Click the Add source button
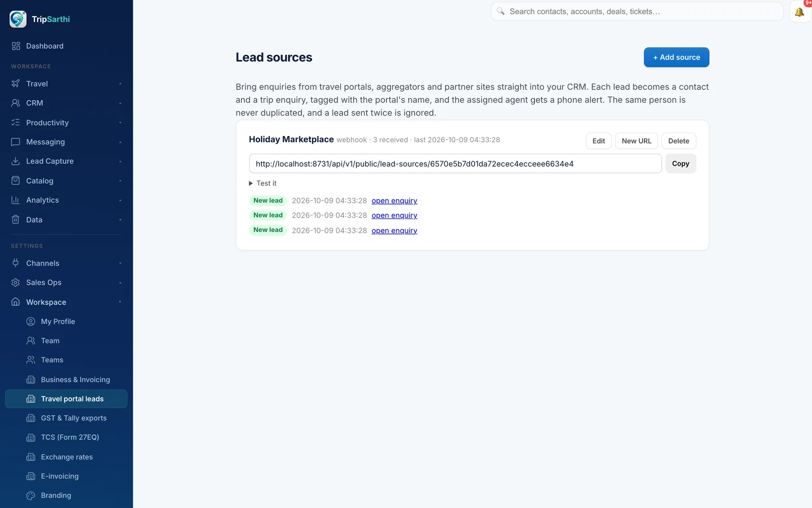812x508 pixels. click(676, 57)
